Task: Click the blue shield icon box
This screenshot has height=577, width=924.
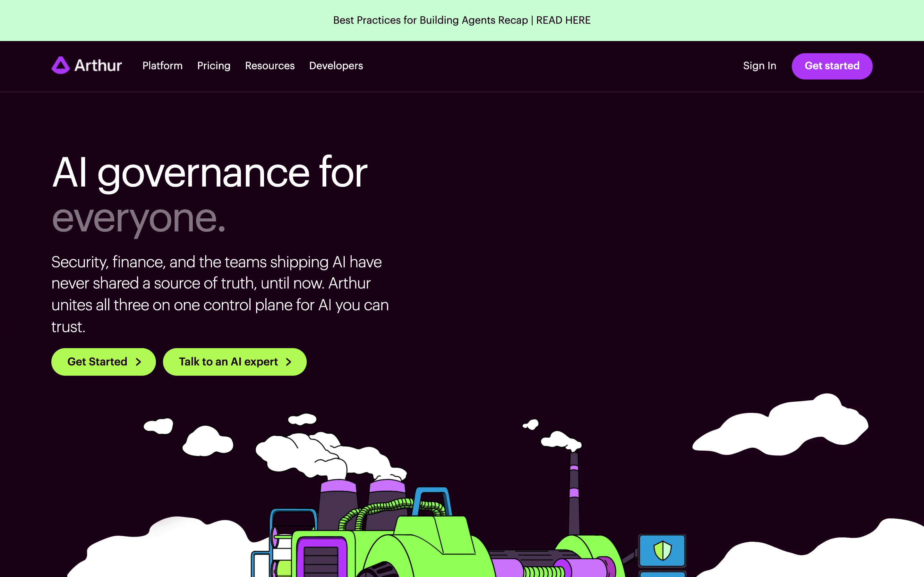Action: [662, 551]
